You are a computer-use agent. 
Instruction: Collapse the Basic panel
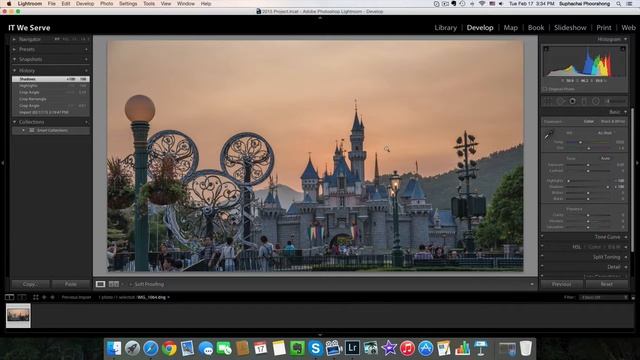625,112
